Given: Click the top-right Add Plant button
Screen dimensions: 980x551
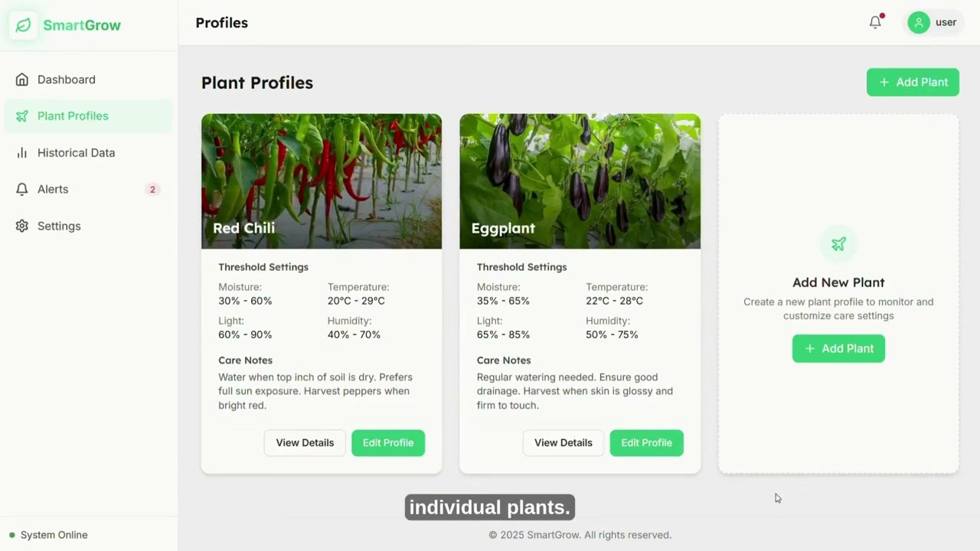Looking at the screenshot, I should 913,83.
